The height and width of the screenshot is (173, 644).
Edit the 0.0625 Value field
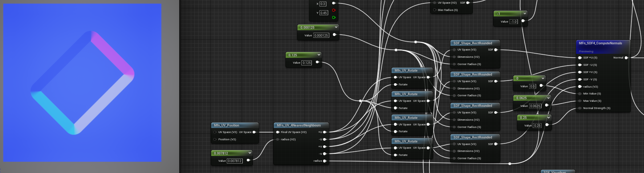coord(535,106)
